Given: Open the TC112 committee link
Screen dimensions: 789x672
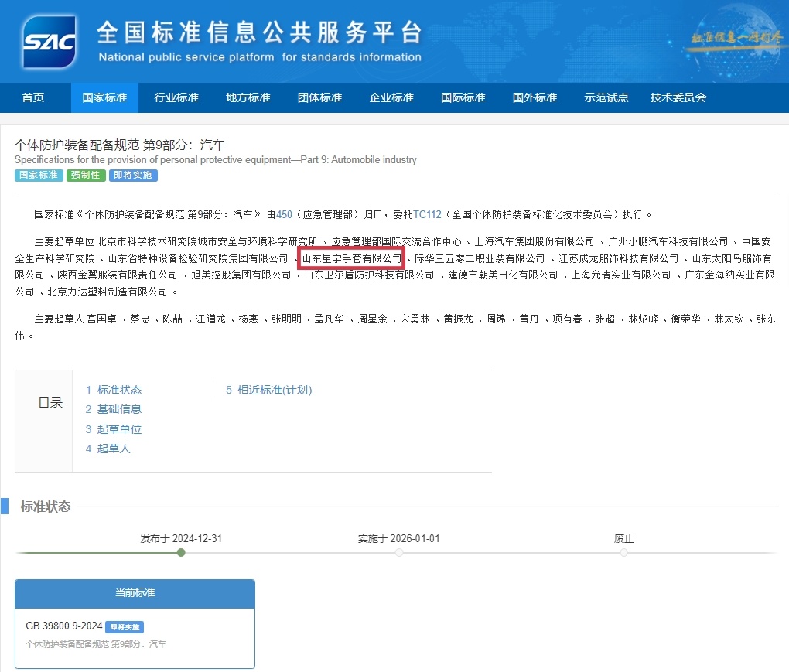Looking at the screenshot, I should [x=427, y=215].
